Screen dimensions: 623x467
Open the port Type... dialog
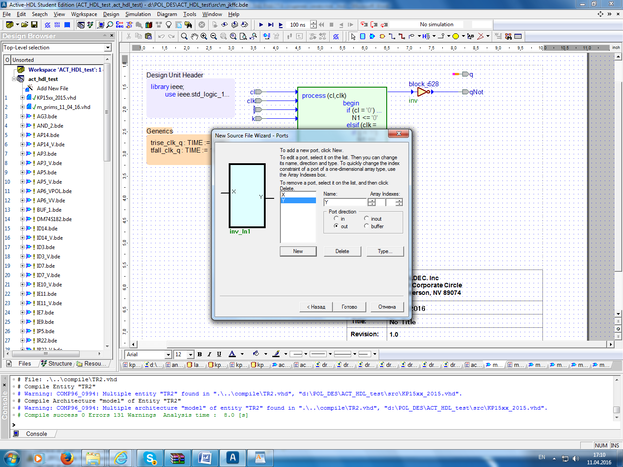(383, 251)
